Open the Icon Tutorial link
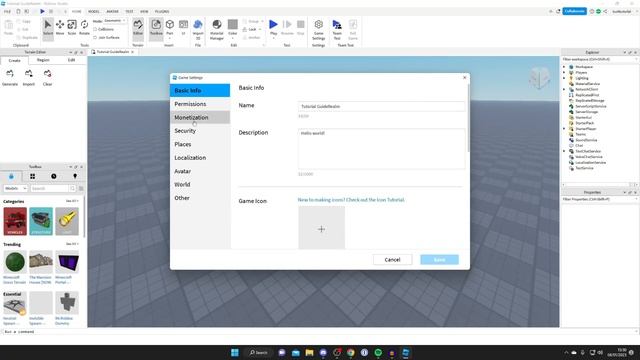This screenshot has height=360, width=640. click(351, 200)
